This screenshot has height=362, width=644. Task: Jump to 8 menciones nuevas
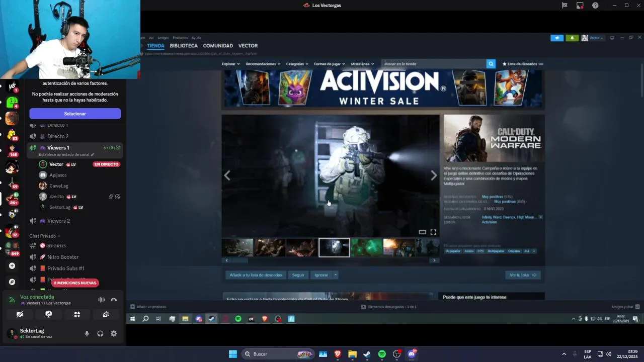[75, 283]
